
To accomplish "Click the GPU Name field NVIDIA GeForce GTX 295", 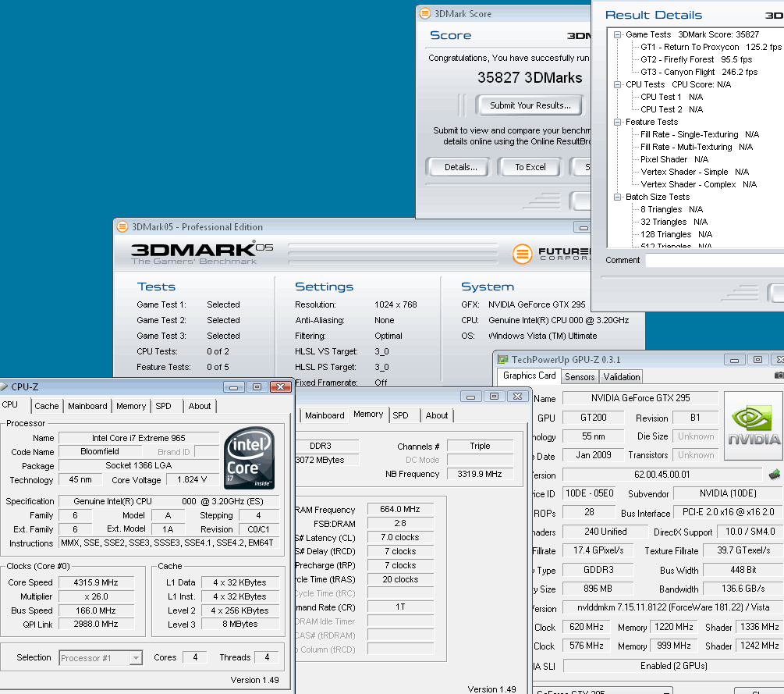I will 640,398.
